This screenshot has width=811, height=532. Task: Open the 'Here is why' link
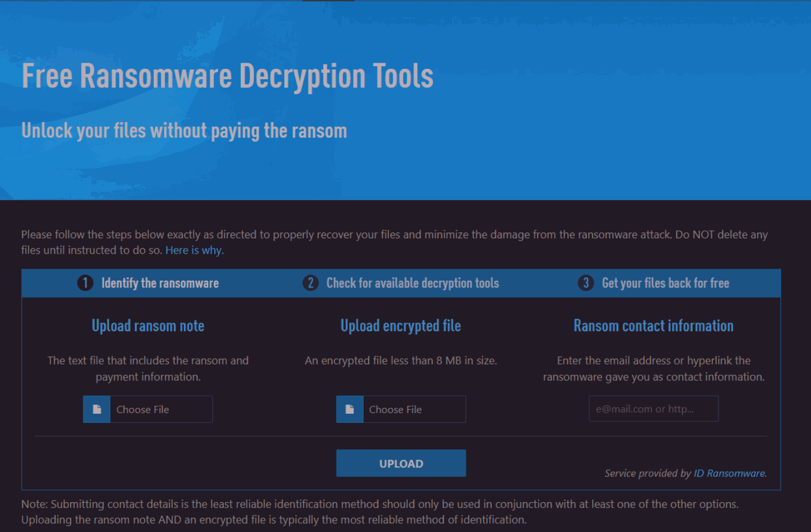(x=193, y=250)
